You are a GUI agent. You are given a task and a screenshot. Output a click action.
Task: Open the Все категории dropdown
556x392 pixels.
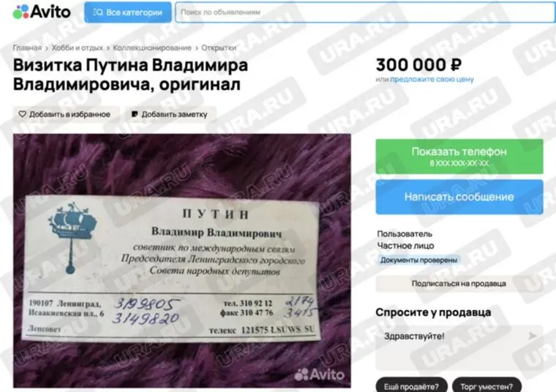127,12
